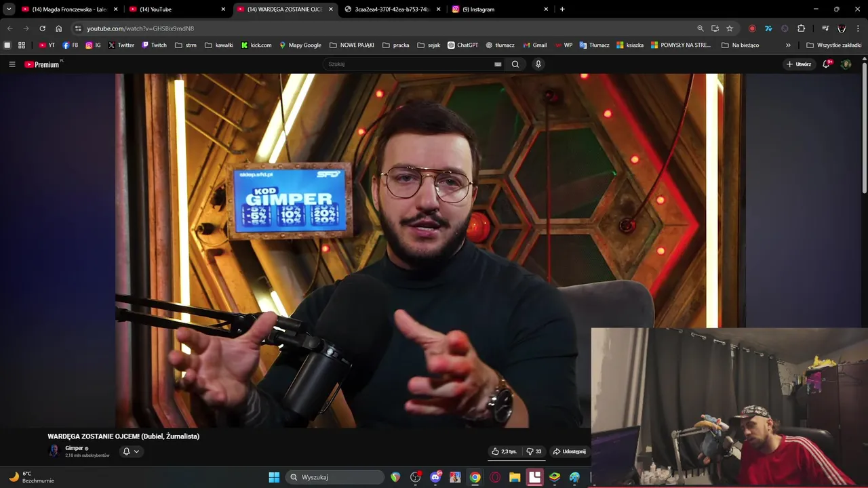This screenshot has width=868, height=488.
Task: Open Discord from the taskbar
Action: [435, 477]
